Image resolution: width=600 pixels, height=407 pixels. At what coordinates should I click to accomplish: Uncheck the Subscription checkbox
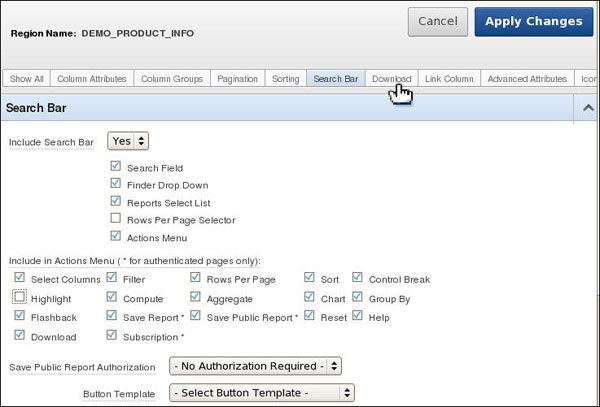111,335
